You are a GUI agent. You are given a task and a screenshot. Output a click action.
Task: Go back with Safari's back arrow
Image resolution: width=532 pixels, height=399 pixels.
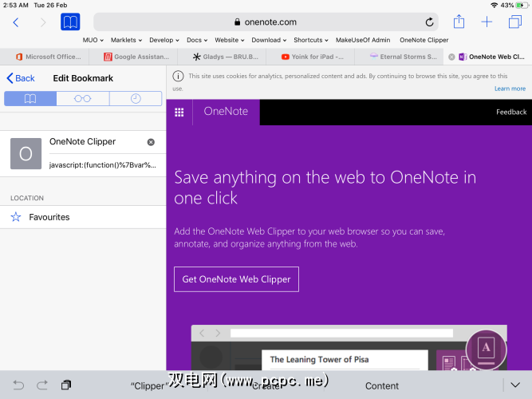click(16, 22)
